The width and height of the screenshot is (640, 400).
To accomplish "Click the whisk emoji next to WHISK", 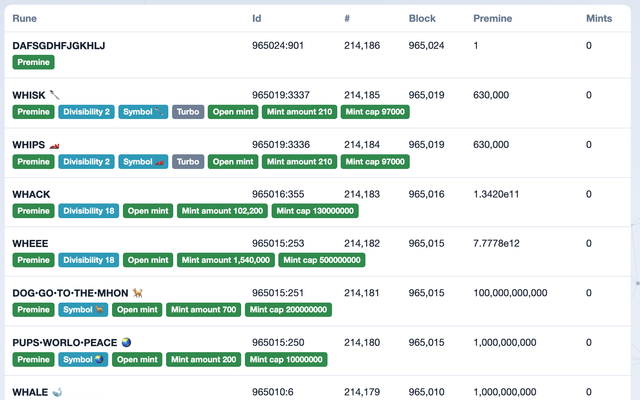I will coord(54,95).
